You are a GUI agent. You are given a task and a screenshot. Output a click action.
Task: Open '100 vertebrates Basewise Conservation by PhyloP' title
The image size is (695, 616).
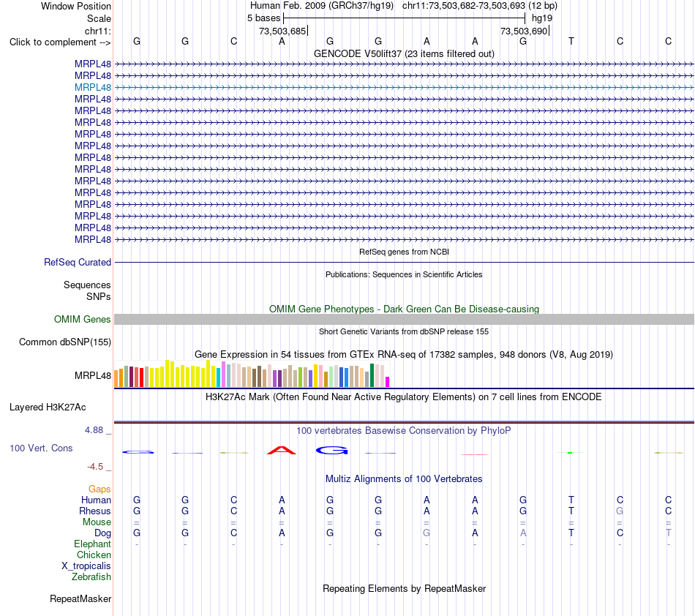404,430
